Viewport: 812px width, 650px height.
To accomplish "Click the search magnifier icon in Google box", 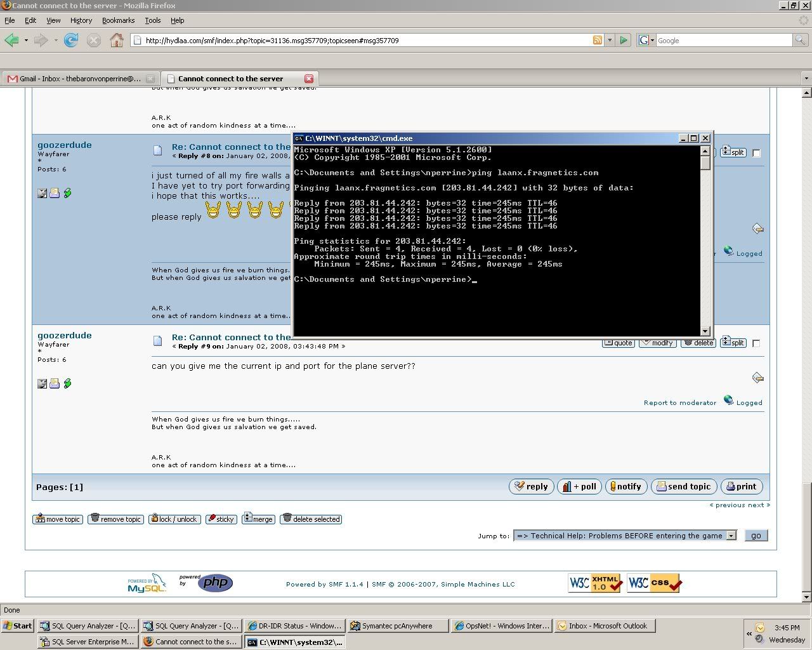I will (x=801, y=40).
